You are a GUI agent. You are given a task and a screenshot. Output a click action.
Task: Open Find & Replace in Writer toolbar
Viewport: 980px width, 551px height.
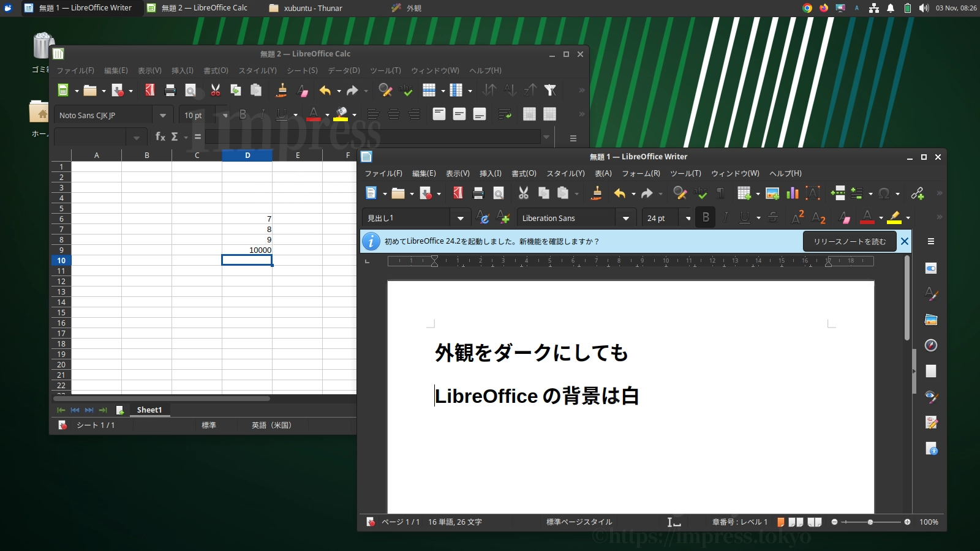point(680,193)
